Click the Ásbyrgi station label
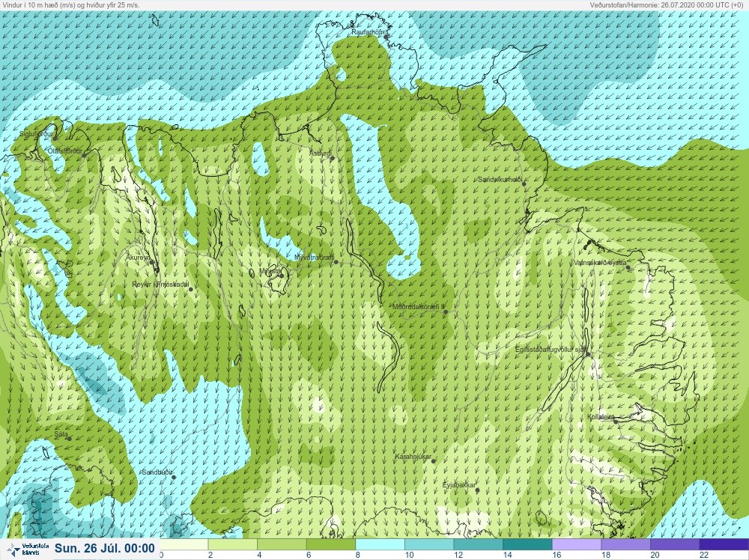 [x=320, y=153]
